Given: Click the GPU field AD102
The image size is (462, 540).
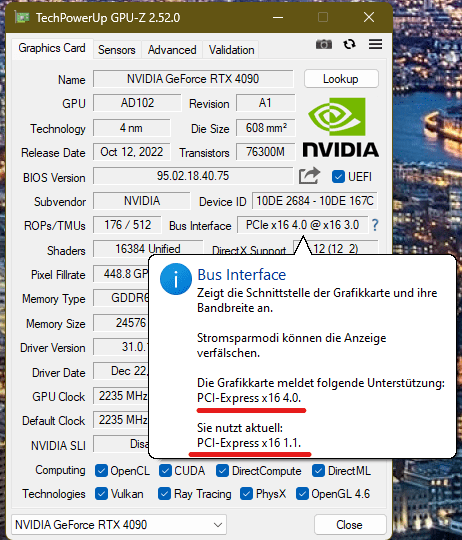Looking at the screenshot, I should tap(137, 103).
